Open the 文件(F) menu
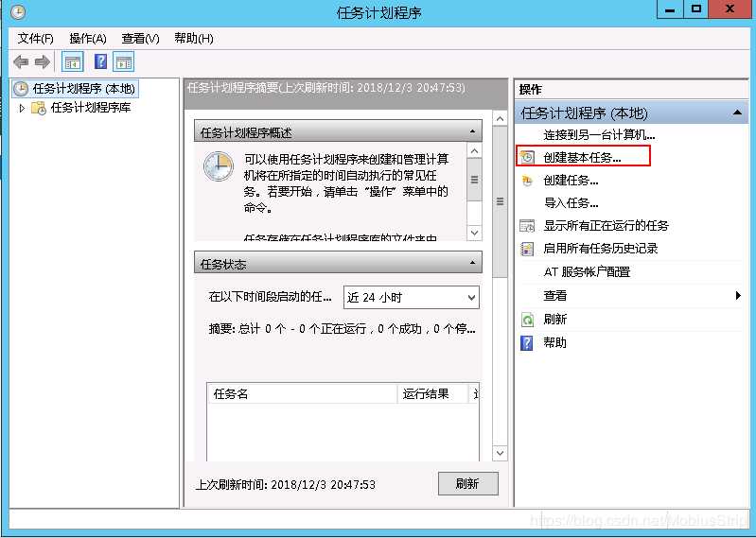 coord(36,38)
